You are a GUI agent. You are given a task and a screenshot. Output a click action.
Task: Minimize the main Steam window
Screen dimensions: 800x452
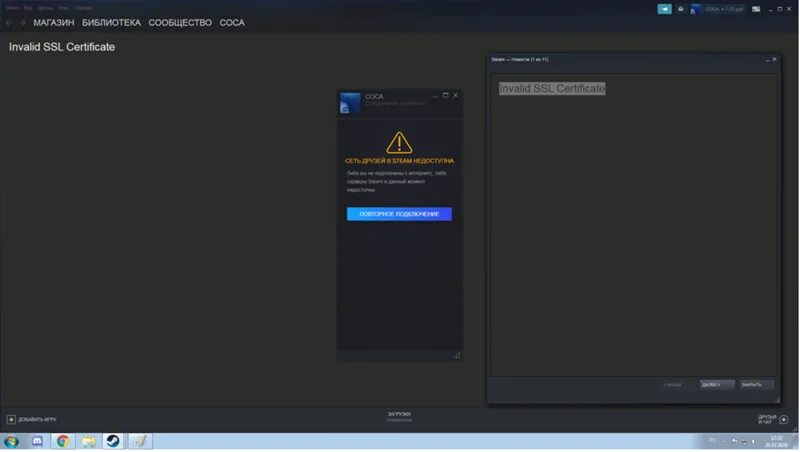(770, 9)
